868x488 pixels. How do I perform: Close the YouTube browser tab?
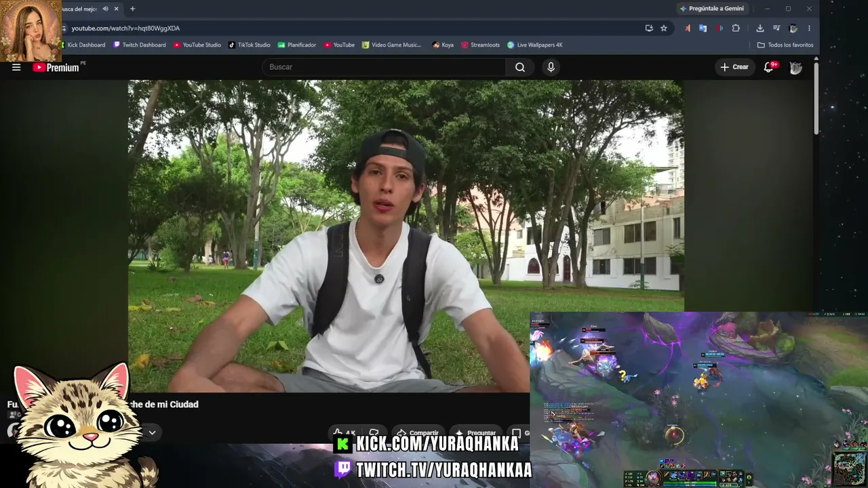(117, 9)
